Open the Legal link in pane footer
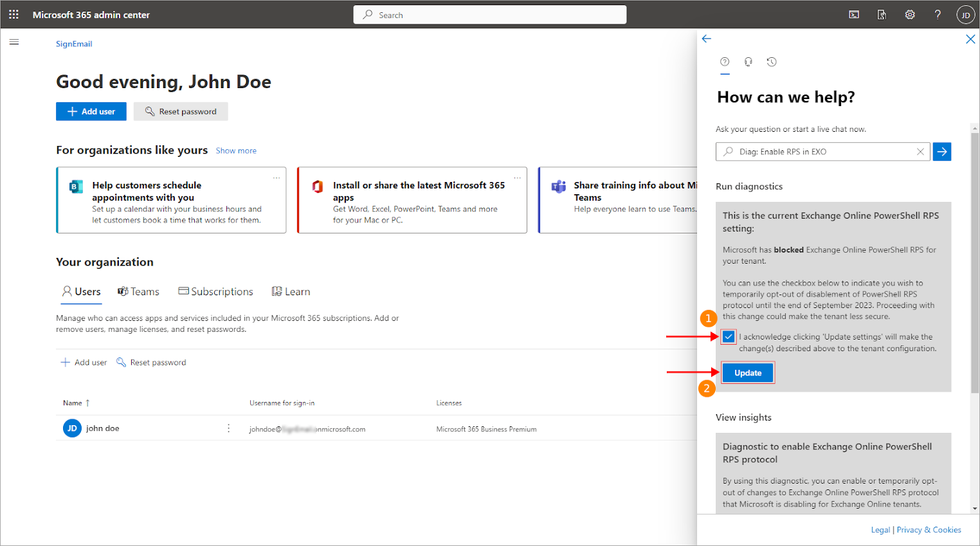Viewport: 980px width, 546px height. click(880, 530)
